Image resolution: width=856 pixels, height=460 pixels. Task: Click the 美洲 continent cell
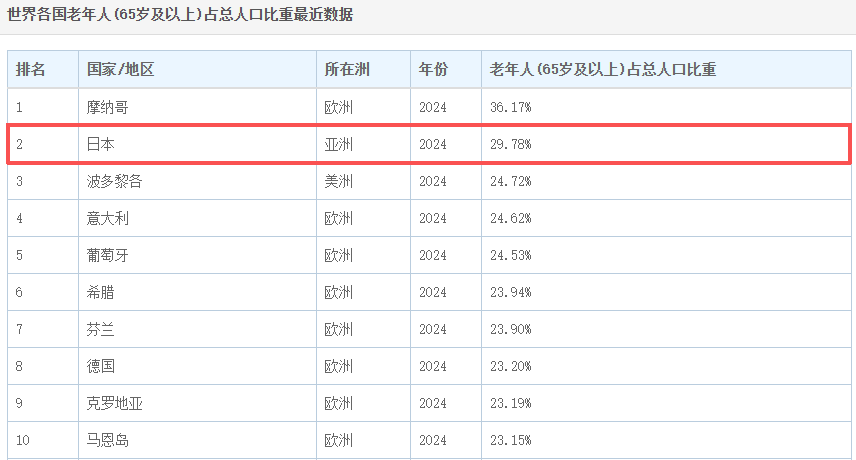pos(339,181)
